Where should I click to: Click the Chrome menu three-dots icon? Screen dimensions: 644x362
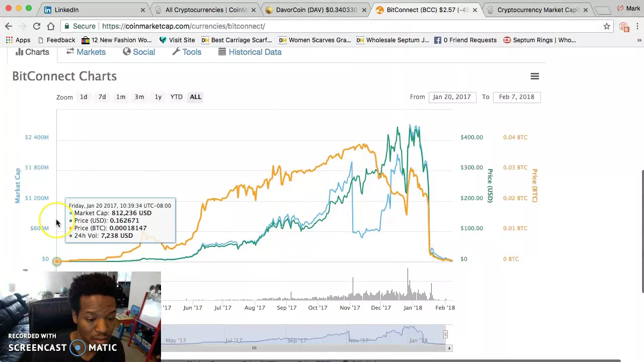point(637,26)
